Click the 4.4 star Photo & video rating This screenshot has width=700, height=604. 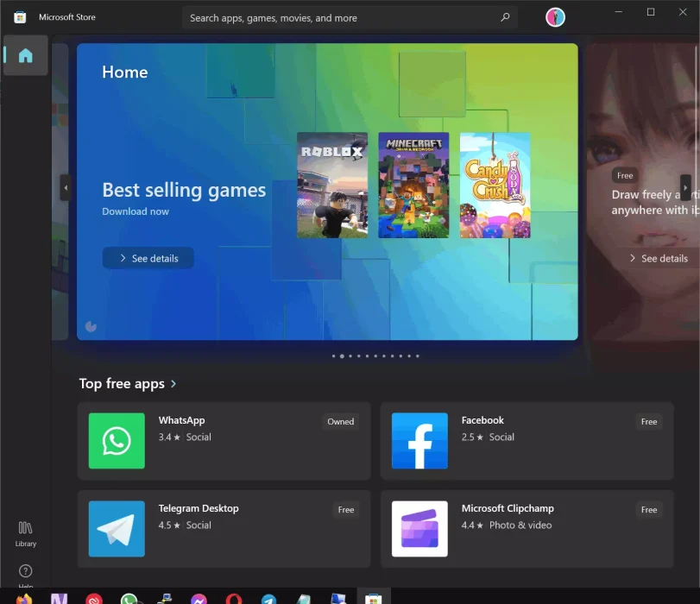click(507, 525)
